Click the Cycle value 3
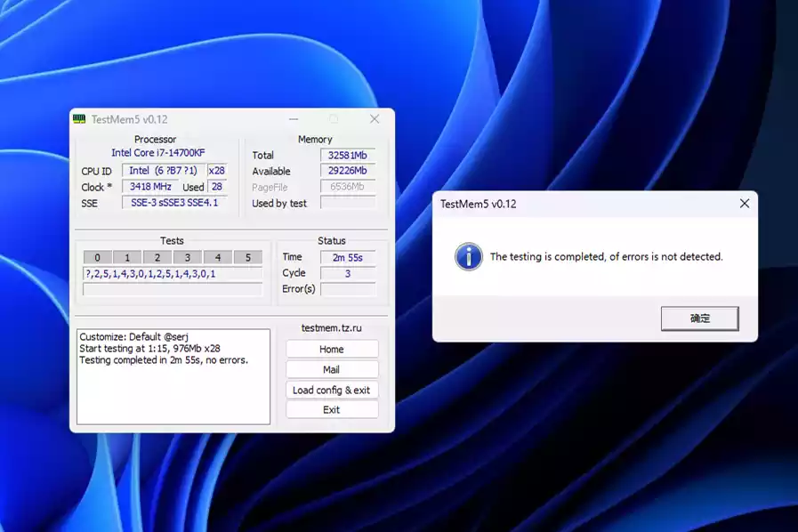Viewport: 798px width, 532px height. pos(348,273)
